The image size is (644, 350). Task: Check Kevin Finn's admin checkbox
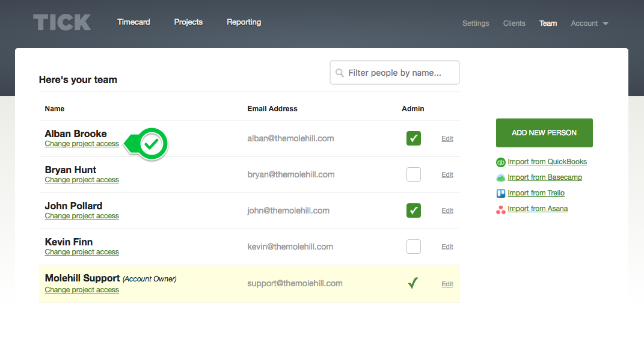pos(413,247)
